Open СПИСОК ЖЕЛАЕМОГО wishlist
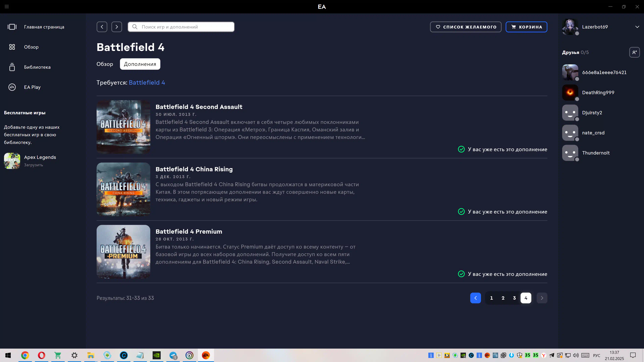The width and height of the screenshot is (644, 362). tap(466, 27)
